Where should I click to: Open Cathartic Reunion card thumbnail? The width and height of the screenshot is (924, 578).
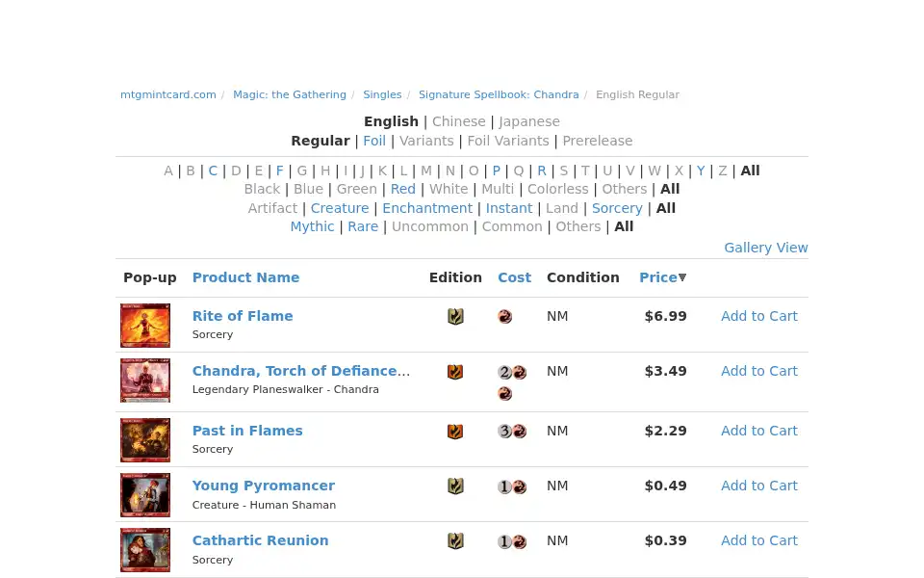pos(145,550)
